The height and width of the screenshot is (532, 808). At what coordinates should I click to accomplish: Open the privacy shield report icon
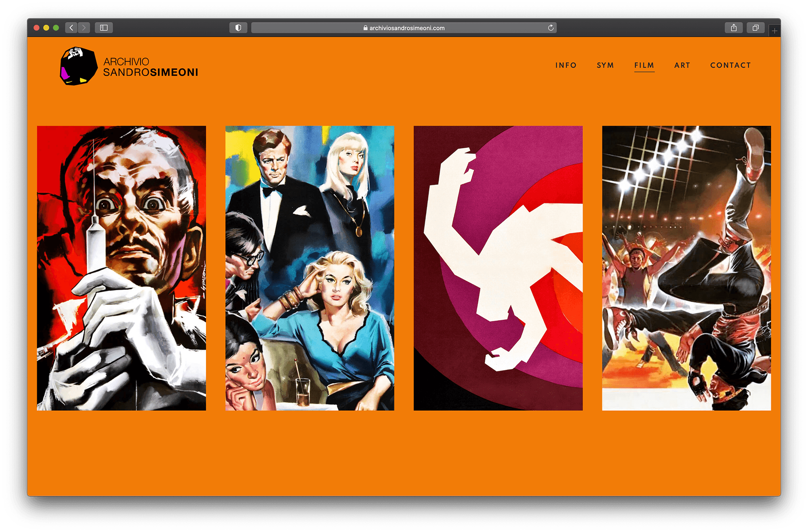tap(238, 27)
